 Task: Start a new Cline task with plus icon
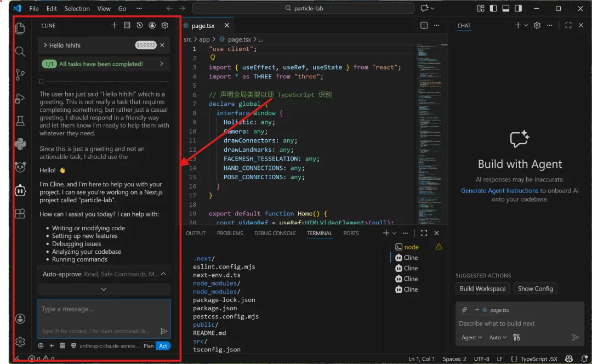(x=115, y=25)
